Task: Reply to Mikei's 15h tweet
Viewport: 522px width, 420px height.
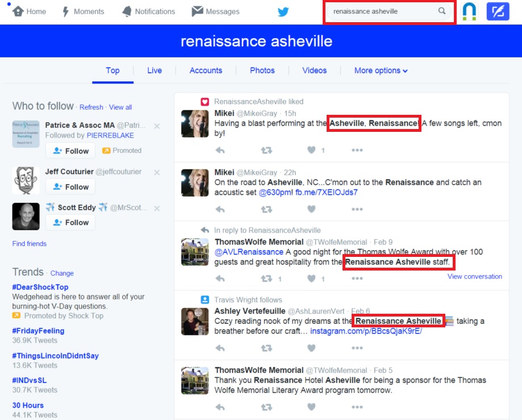Action: tap(220, 150)
